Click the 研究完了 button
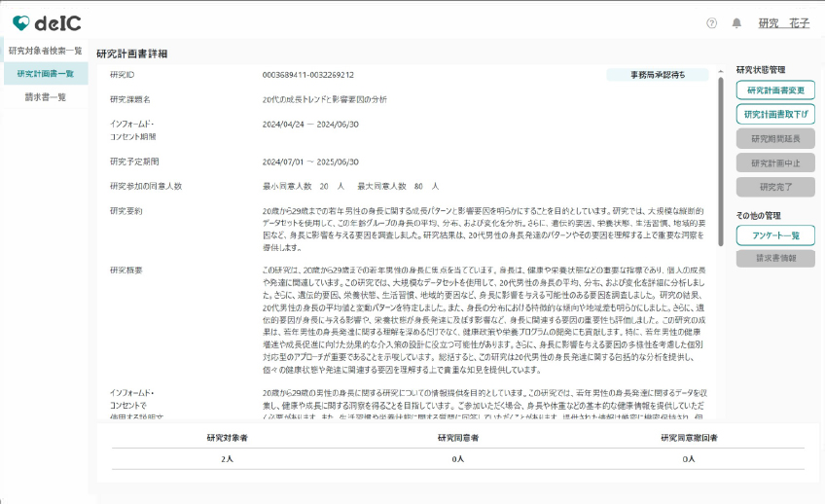Viewport: 825px width, 504px height. 775,187
